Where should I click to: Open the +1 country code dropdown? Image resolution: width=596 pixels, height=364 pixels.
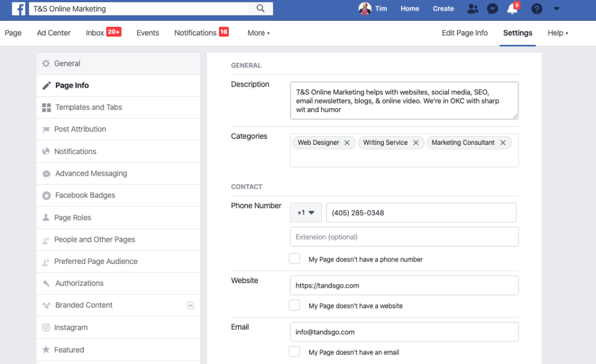click(x=306, y=212)
